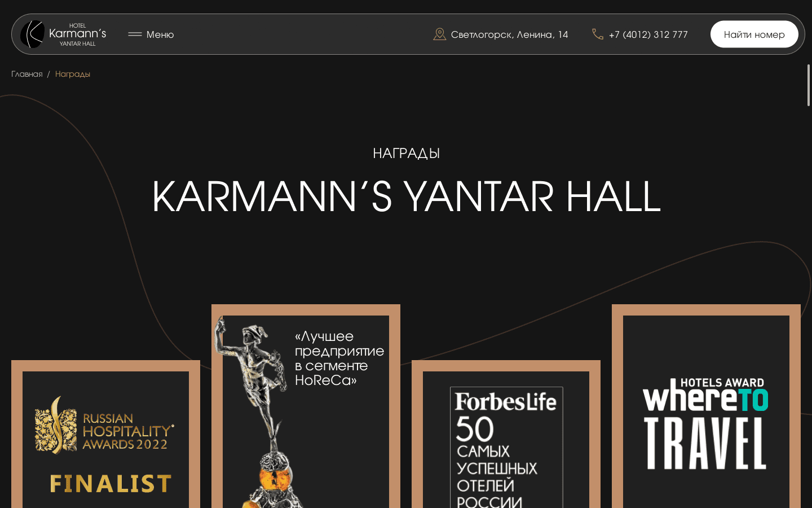Call the +7 (4012) 312 777 number
Viewport: 812px width, 508px height.
[648, 34]
